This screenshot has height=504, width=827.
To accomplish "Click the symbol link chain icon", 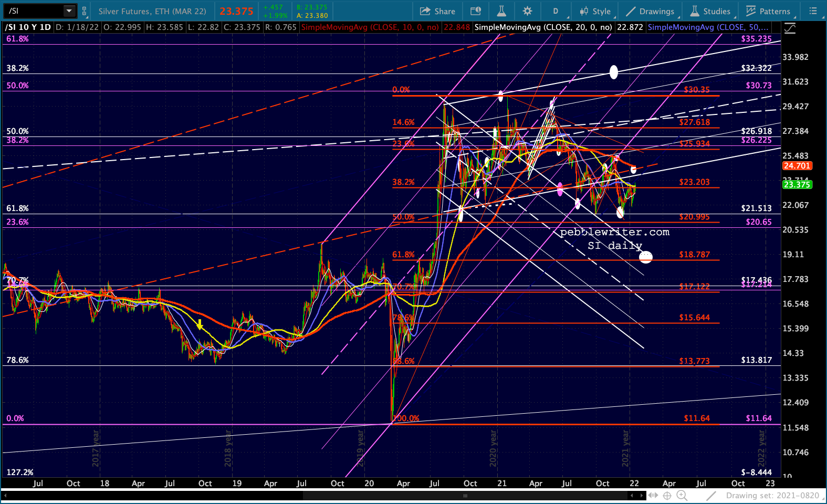I will 84,11.
